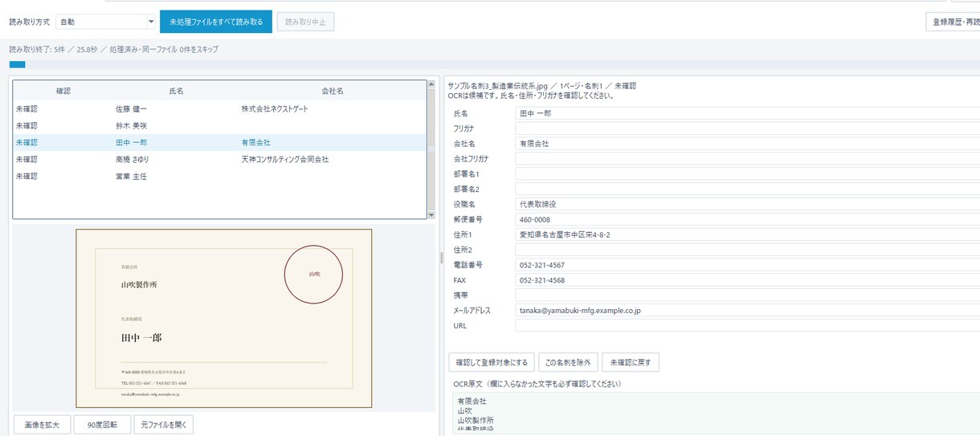Click 元ファイルを開く button
980x436 pixels.
click(x=164, y=424)
